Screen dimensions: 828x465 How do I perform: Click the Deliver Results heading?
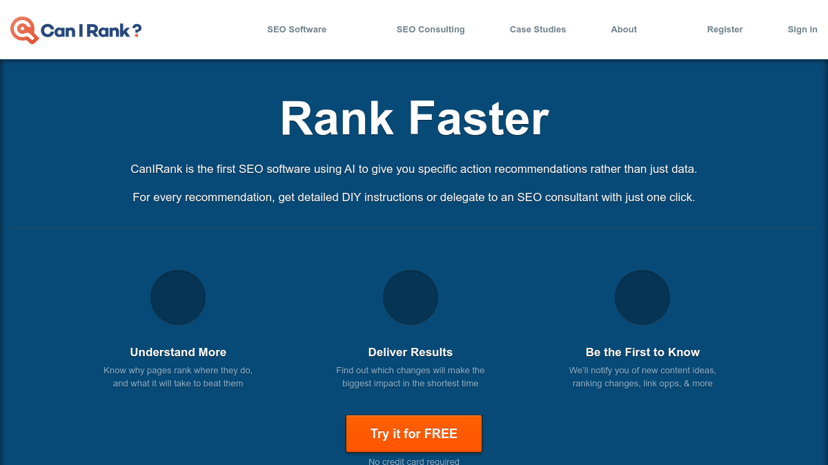click(410, 352)
